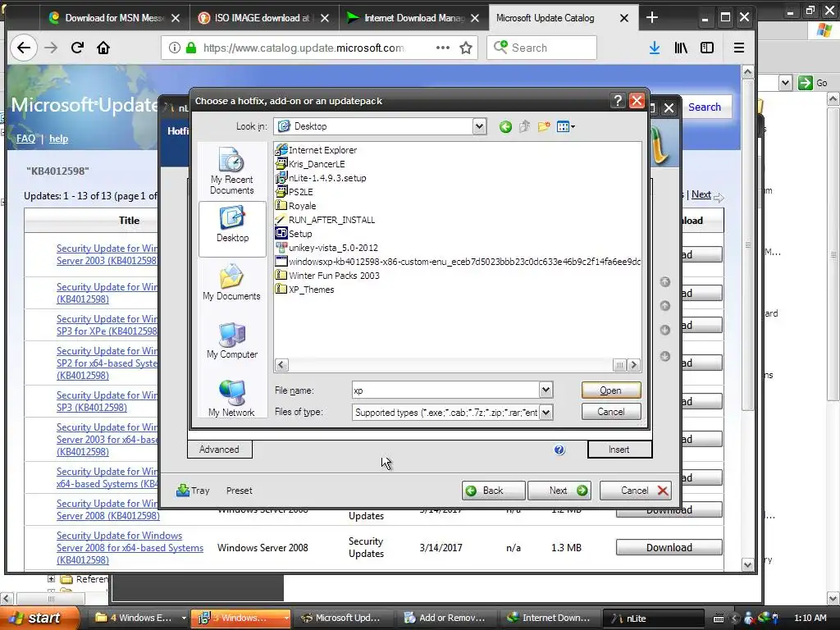Click the Firefox forward arrow button

pos(51,48)
